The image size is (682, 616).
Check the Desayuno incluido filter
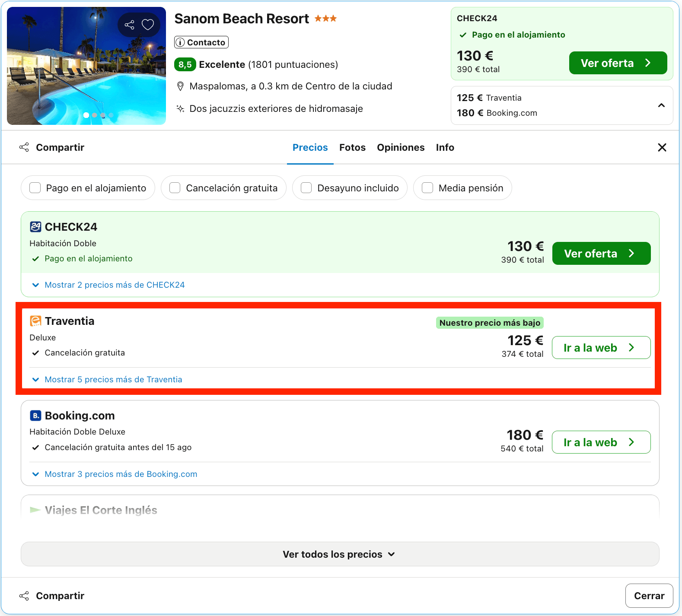click(x=306, y=188)
